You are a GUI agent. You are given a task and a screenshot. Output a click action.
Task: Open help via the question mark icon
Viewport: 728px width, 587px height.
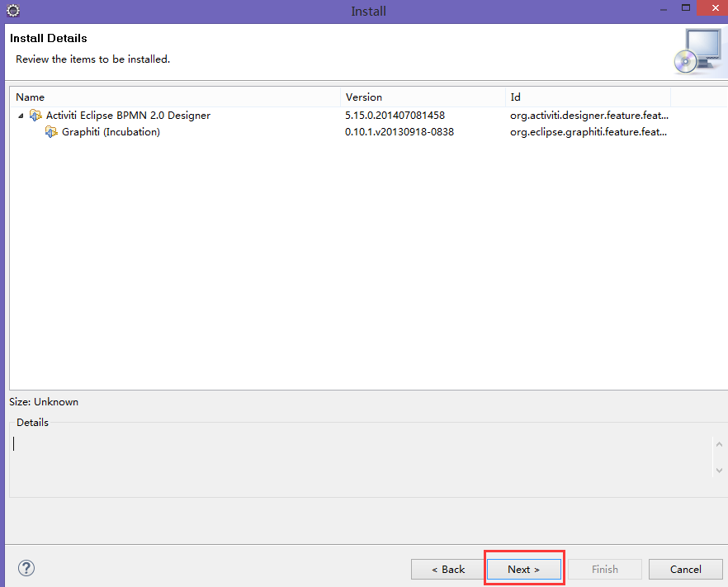click(x=26, y=568)
